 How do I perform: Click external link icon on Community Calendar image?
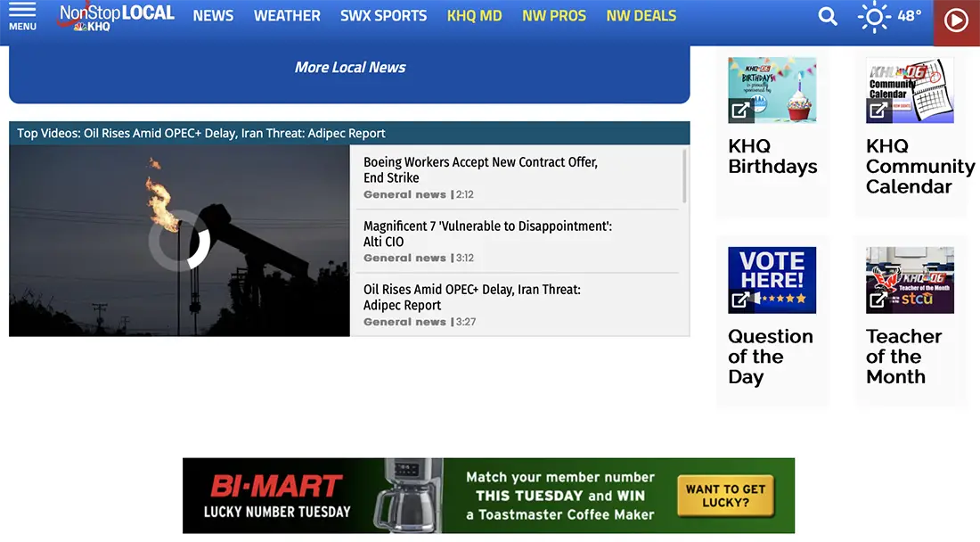878,111
